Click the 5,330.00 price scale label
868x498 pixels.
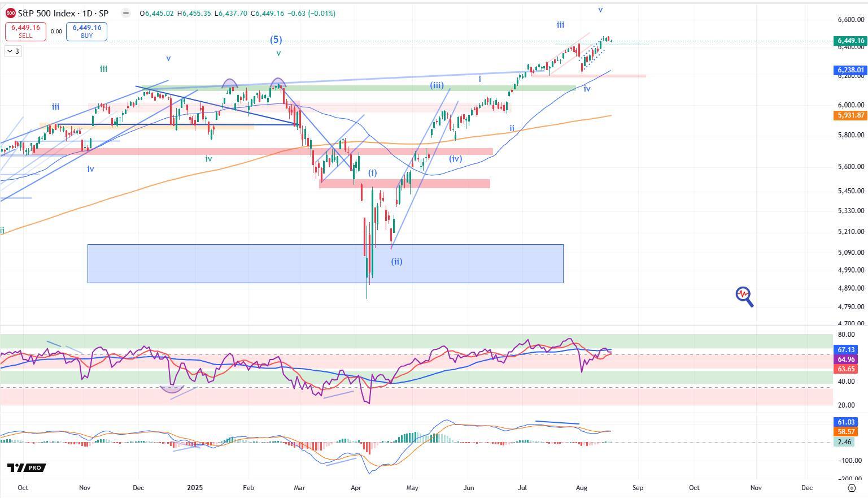(x=851, y=211)
